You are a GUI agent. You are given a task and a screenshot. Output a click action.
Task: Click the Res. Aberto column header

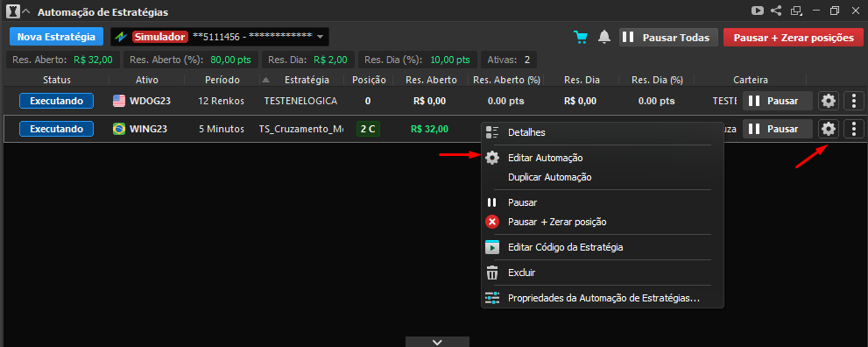point(431,80)
